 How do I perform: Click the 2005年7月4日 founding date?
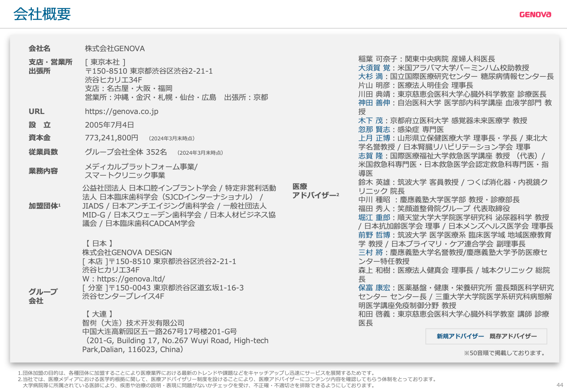[109, 125]
